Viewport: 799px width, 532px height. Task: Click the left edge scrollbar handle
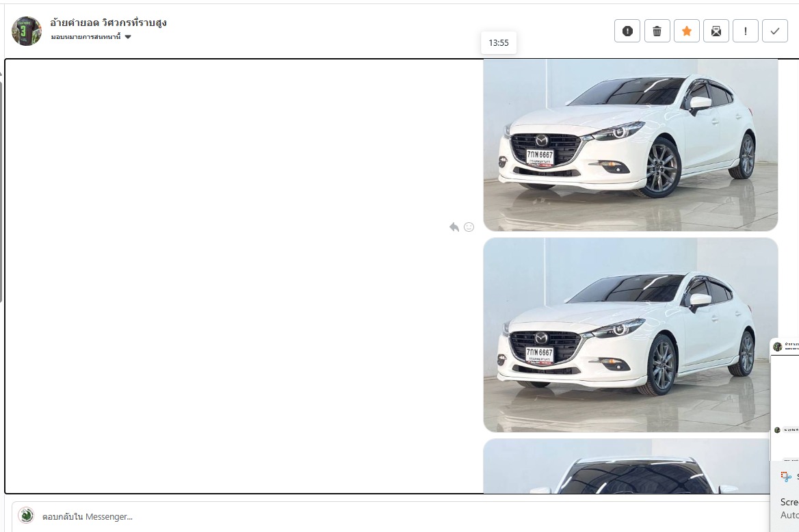click(1, 191)
